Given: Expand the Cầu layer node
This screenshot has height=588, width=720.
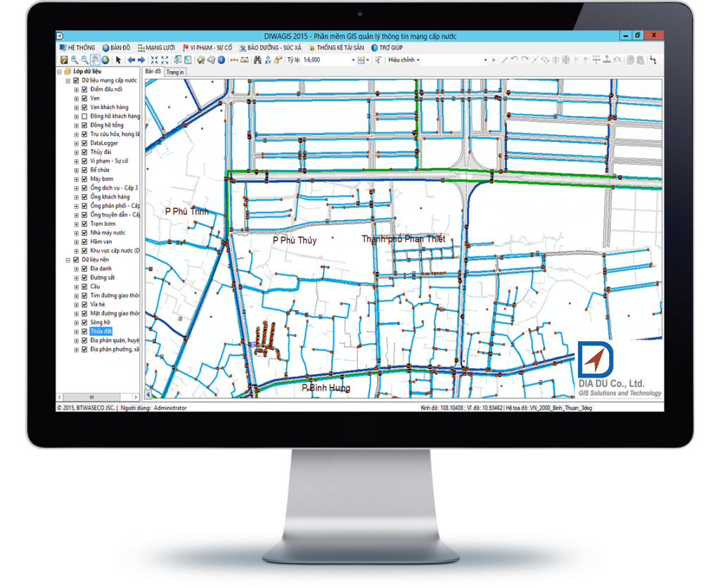Looking at the screenshot, I should [x=77, y=287].
